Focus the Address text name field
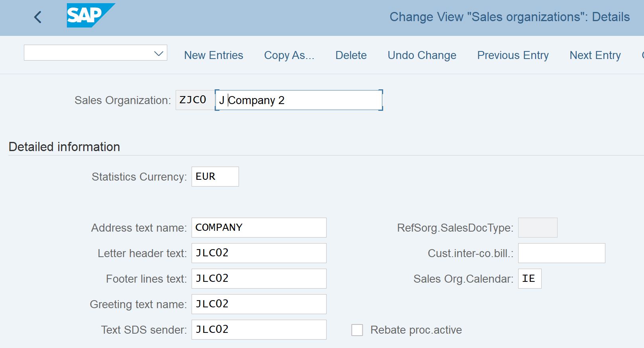The height and width of the screenshot is (348, 644). (259, 228)
